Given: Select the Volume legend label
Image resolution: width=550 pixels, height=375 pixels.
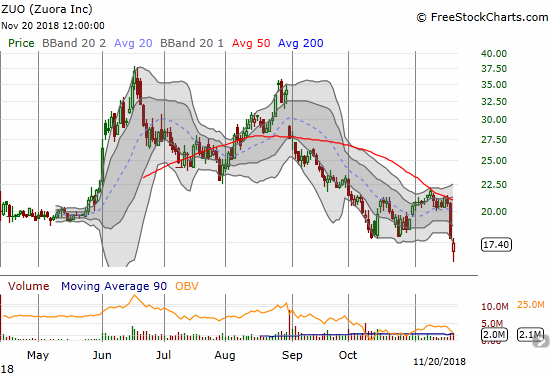Looking at the screenshot, I should click(28, 286).
